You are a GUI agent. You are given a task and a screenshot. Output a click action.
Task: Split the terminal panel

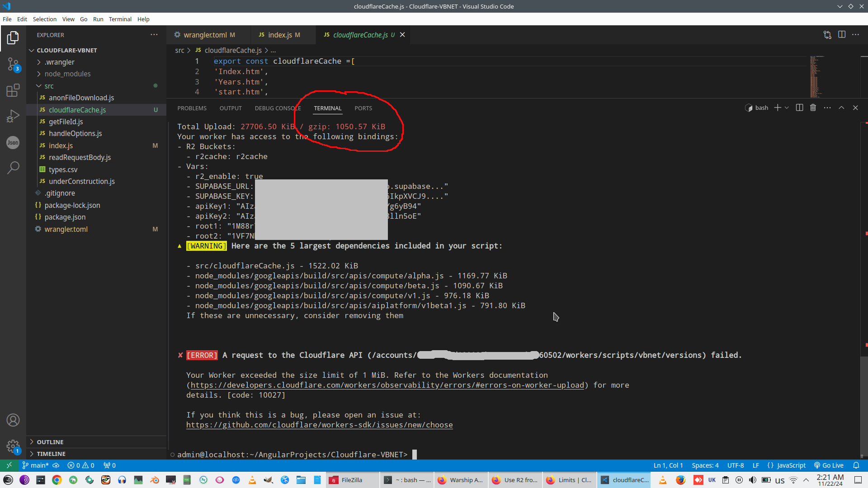[x=799, y=108]
